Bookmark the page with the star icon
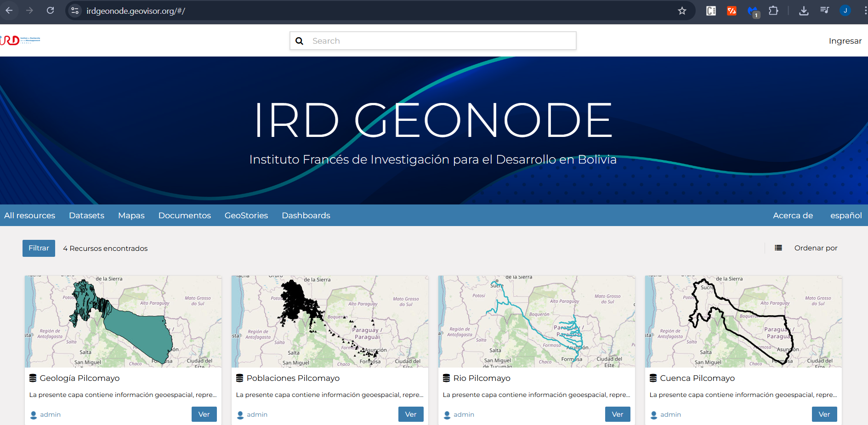868x425 pixels. click(x=682, y=11)
